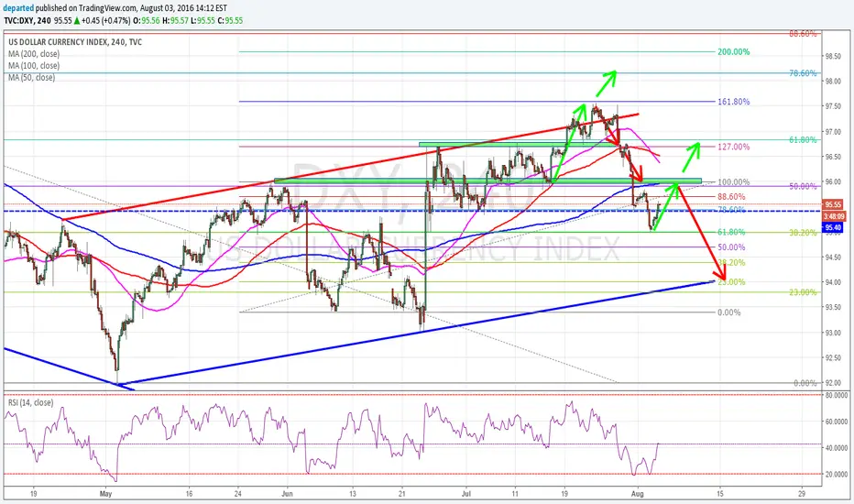Click the 40.0000 RSI axis label
This screenshot has height=504, width=854.
coord(837,448)
